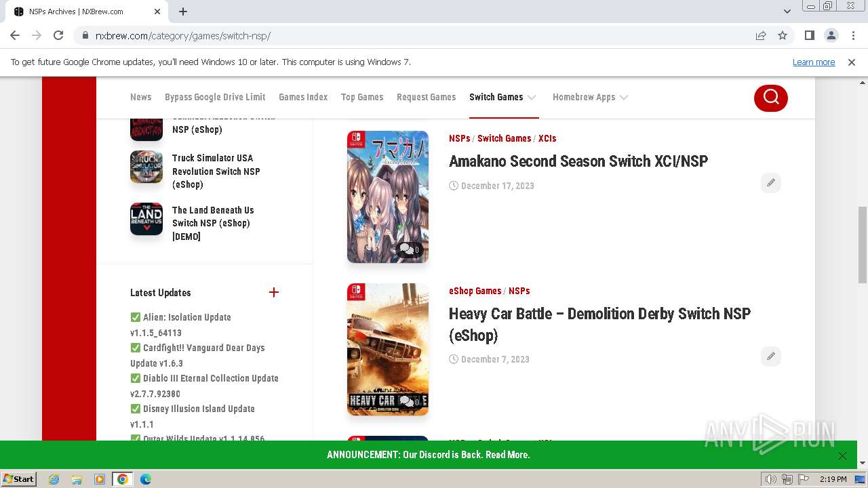Click the site security lock icon
This screenshot has width=868, height=488.
click(x=85, y=35)
